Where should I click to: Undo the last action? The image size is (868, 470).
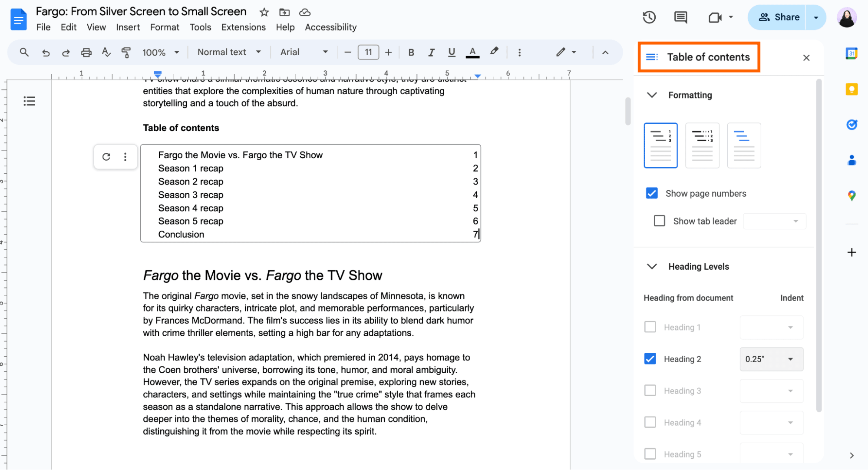pyautogui.click(x=46, y=53)
